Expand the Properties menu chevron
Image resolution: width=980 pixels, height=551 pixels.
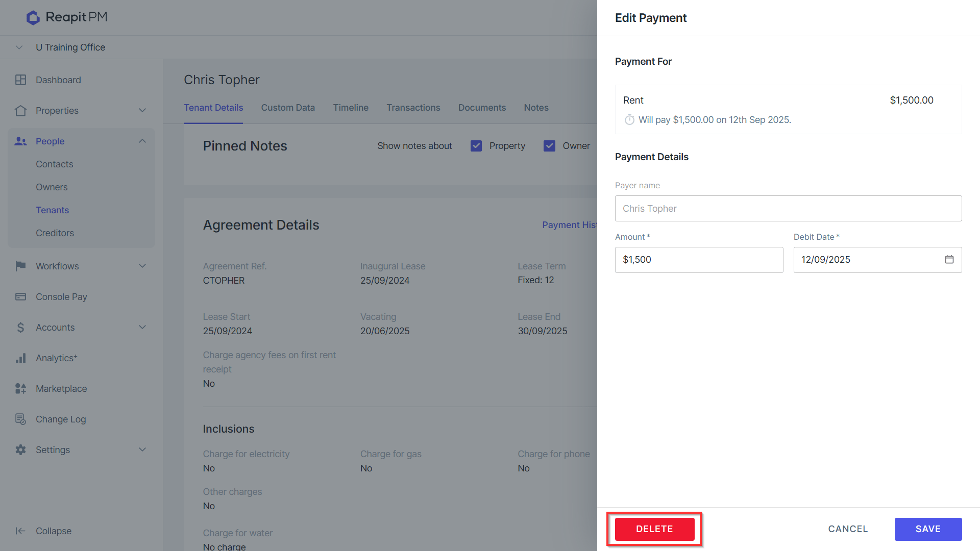pyautogui.click(x=142, y=111)
